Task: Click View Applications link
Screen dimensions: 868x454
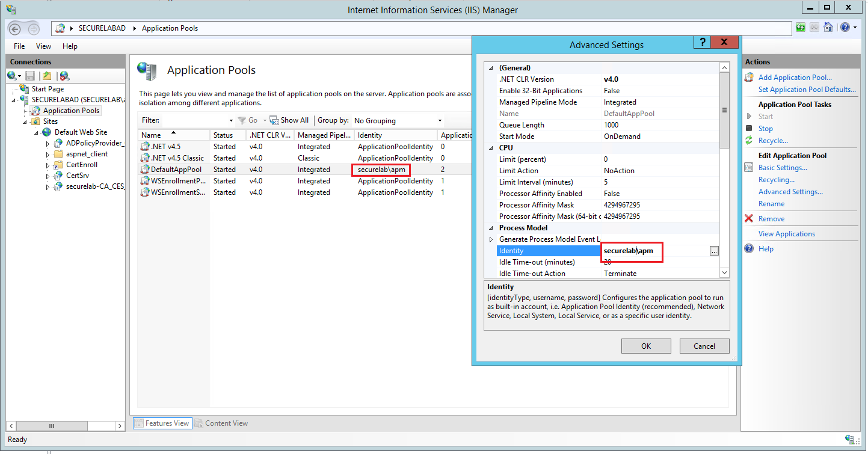Action: tap(787, 234)
